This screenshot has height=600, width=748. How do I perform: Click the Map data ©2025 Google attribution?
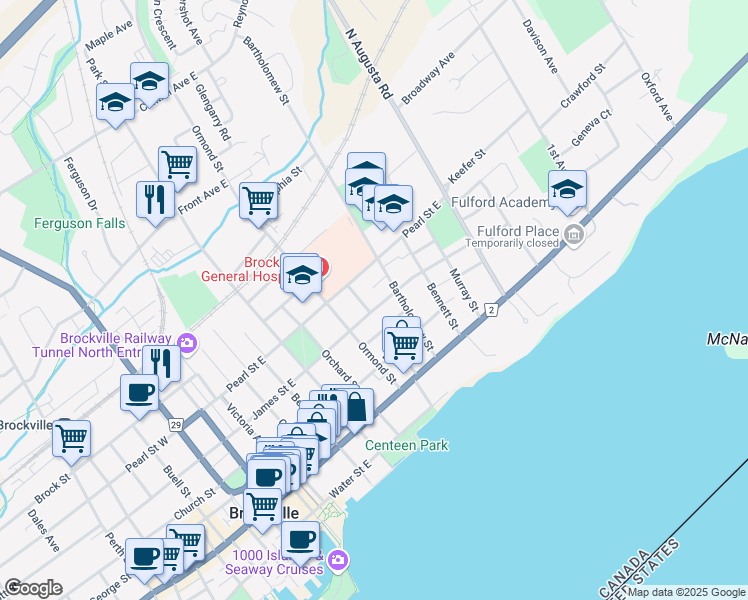tap(686, 593)
